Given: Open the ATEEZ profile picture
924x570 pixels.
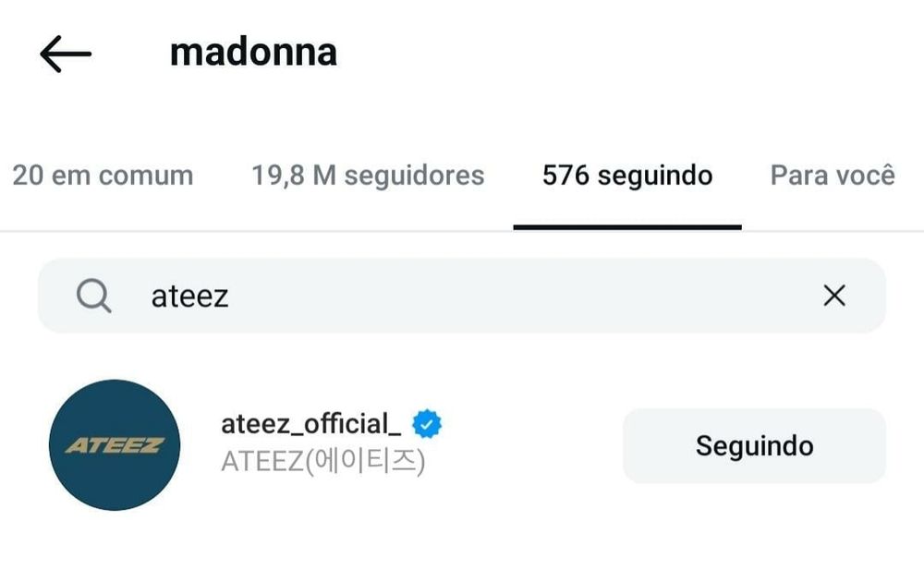Looking at the screenshot, I should (x=115, y=444).
